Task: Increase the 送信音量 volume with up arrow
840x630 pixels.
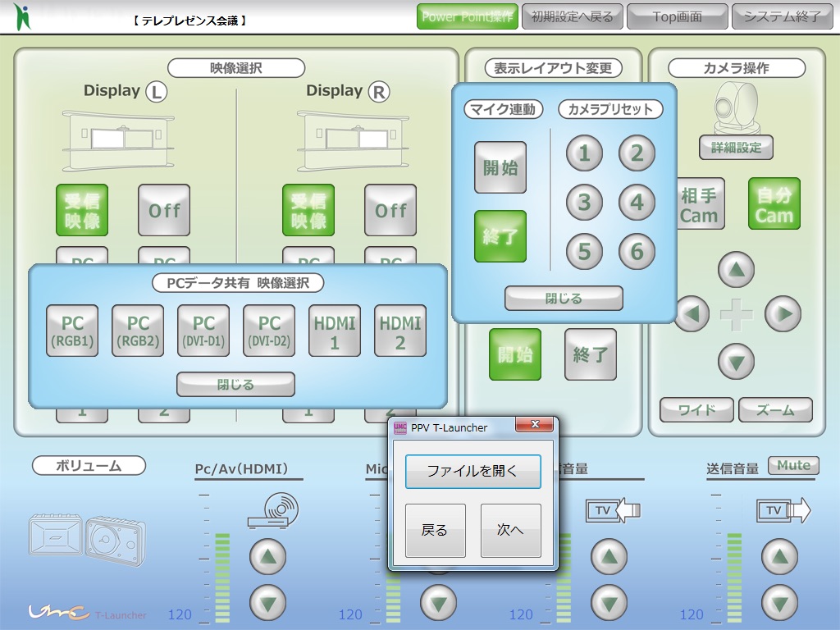Action: coord(779,558)
